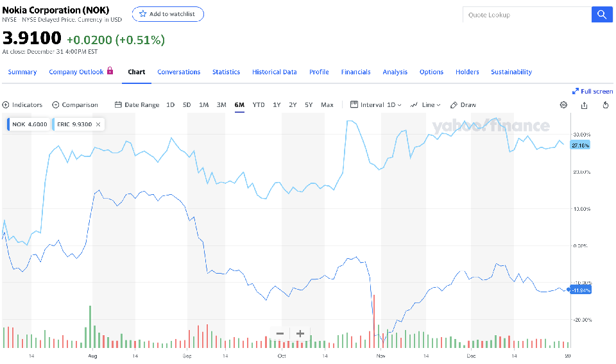
Task: Open the Line chart type dropdown
Action: click(x=425, y=105)
